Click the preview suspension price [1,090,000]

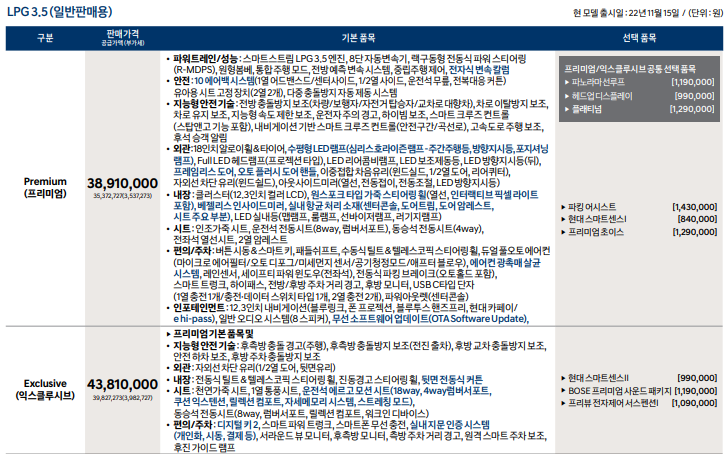[695, 403]
